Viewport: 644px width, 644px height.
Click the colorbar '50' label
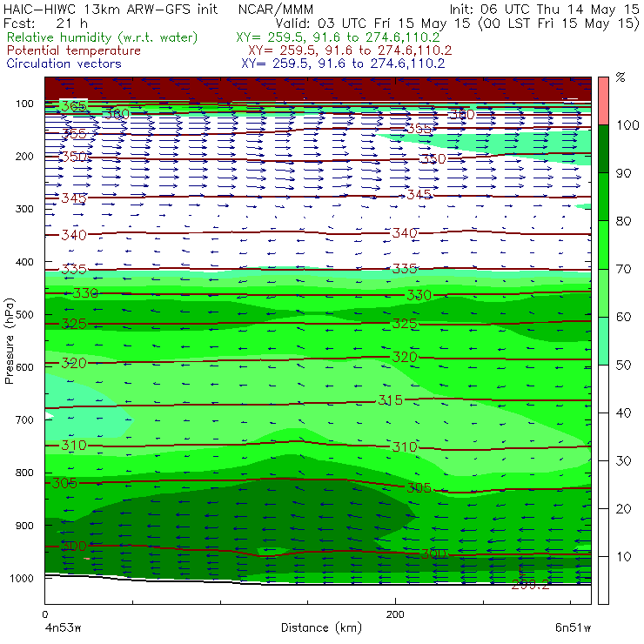pos(623,365)
